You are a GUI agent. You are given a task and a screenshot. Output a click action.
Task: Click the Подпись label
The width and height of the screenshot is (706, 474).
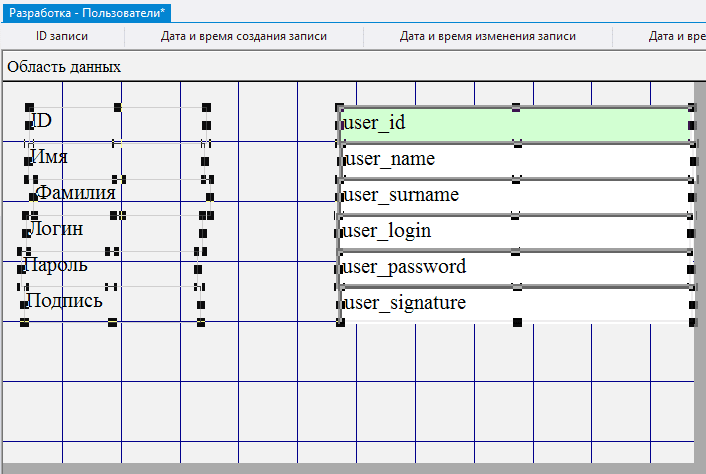(x=64, y=301)
